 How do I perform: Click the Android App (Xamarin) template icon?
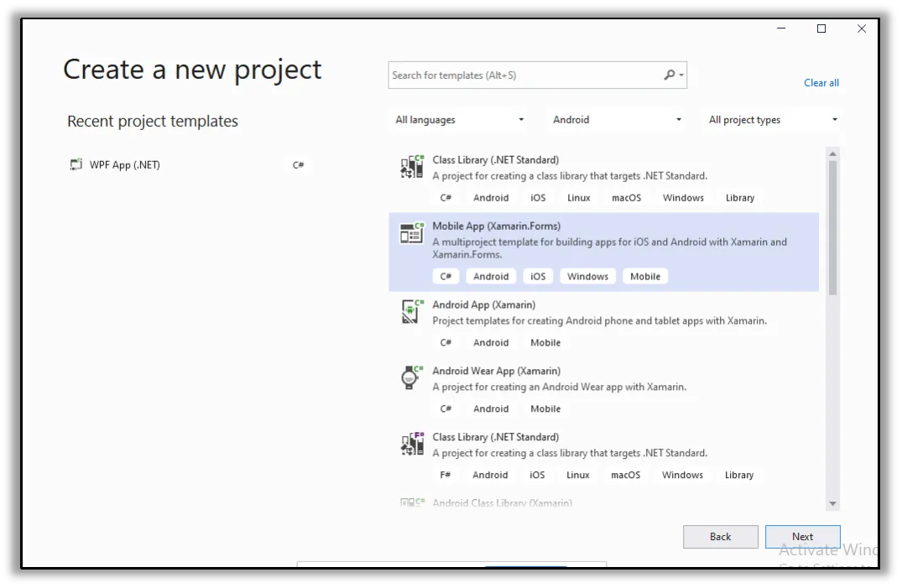(412, 311)
